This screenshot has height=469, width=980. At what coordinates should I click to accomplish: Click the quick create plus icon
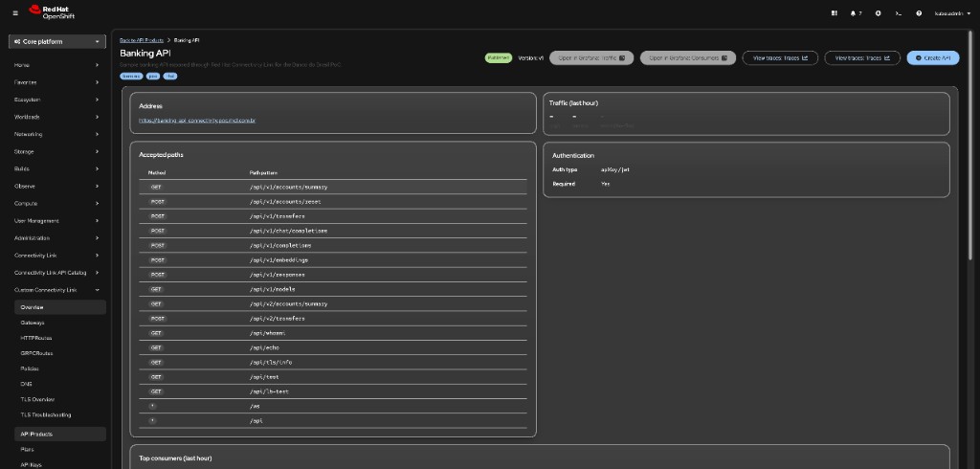[x=879, y=13]
